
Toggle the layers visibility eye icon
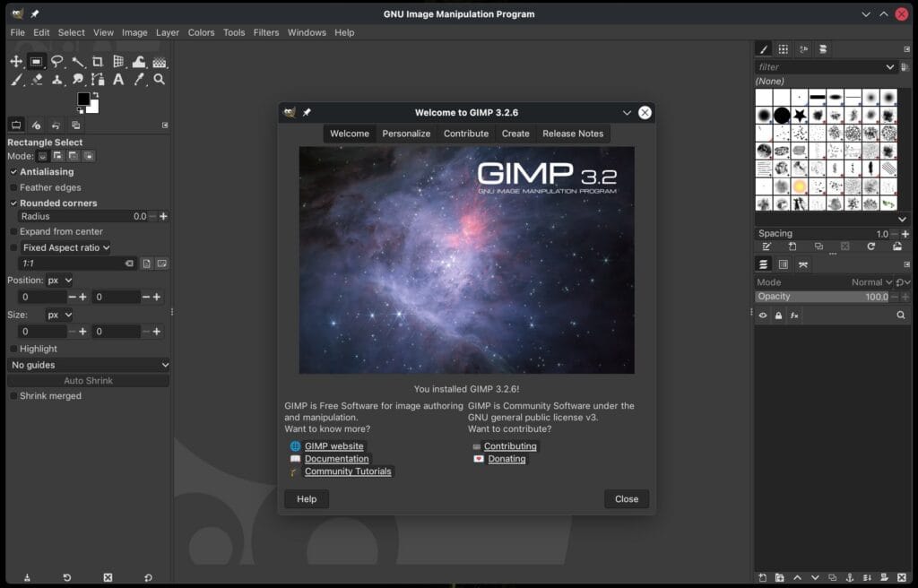click(x=762, y=316)
